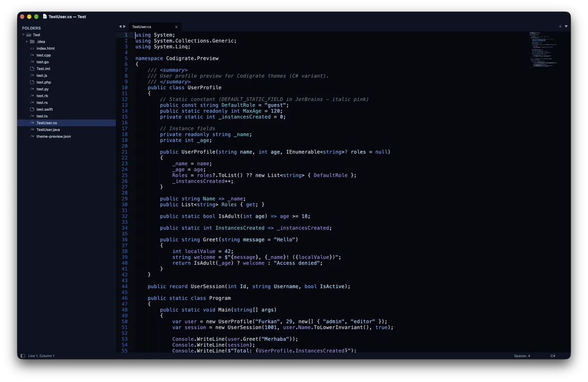
Task: Select TestUser.cs in the sidebar
Action: click(x=67, y=123)
